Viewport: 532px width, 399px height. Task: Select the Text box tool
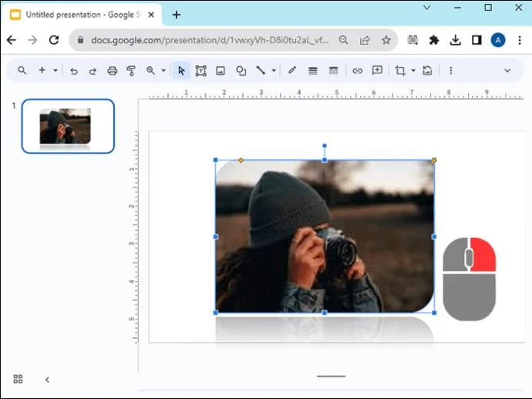point(200,70)
